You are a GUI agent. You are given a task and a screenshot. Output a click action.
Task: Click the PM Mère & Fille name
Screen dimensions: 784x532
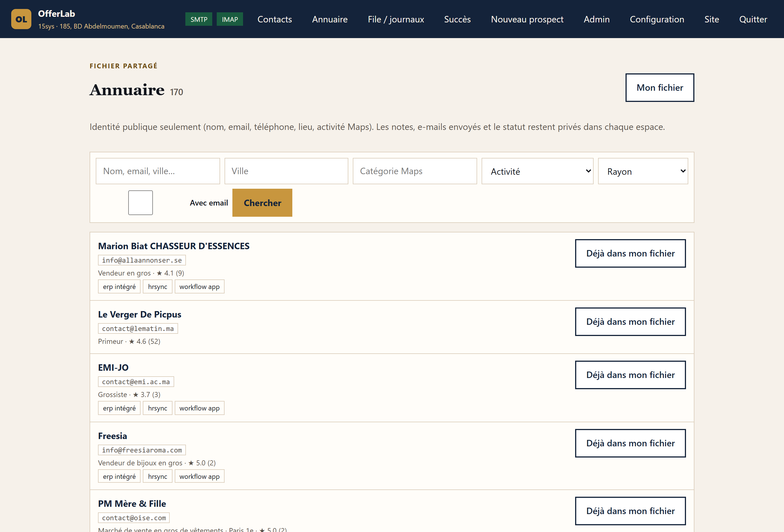click(x=132, y=504)
